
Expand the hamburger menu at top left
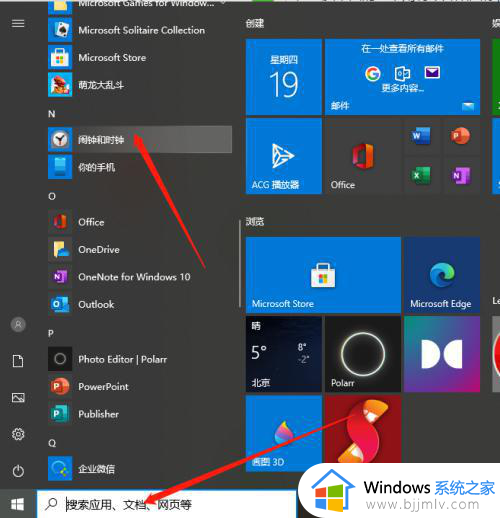(18, 24)
